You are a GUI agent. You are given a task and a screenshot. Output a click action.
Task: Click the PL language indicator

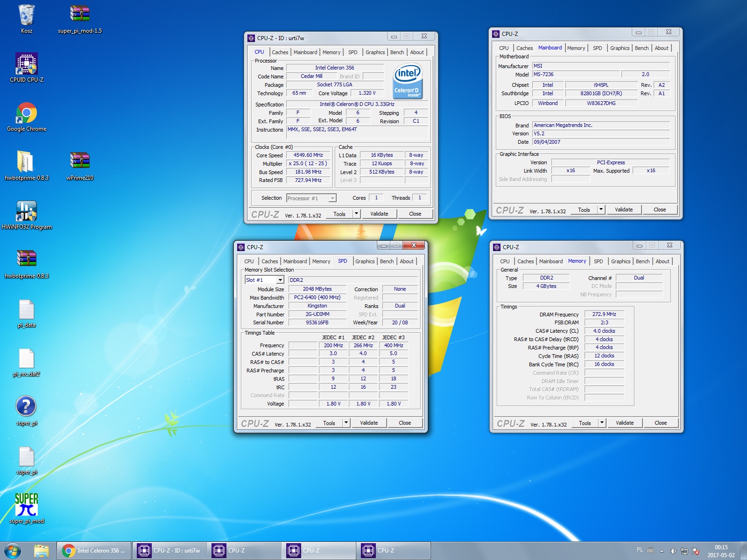[640, 550]
